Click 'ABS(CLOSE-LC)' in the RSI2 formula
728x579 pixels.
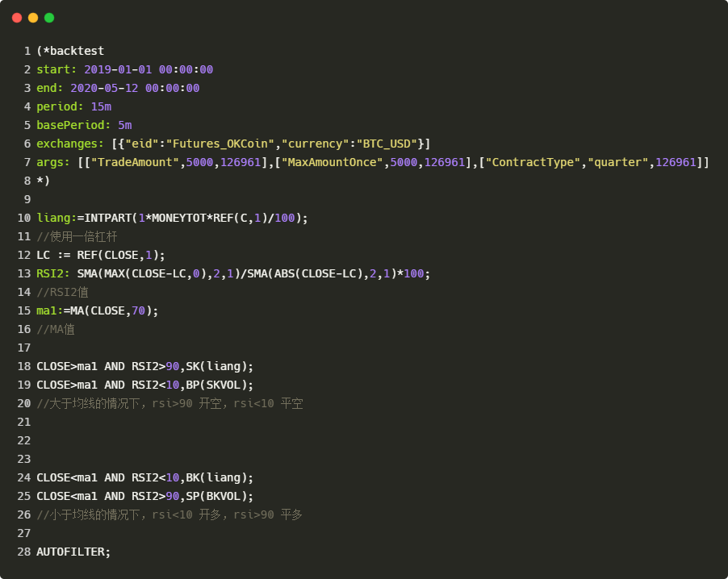pyautogui.click(x=319, y=273)
